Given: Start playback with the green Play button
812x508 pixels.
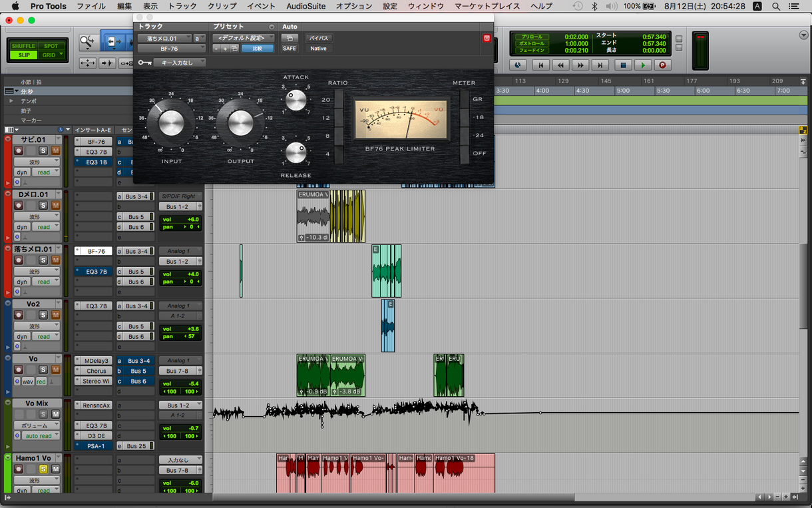Looking at the screenshot, I should click(642, 65).
